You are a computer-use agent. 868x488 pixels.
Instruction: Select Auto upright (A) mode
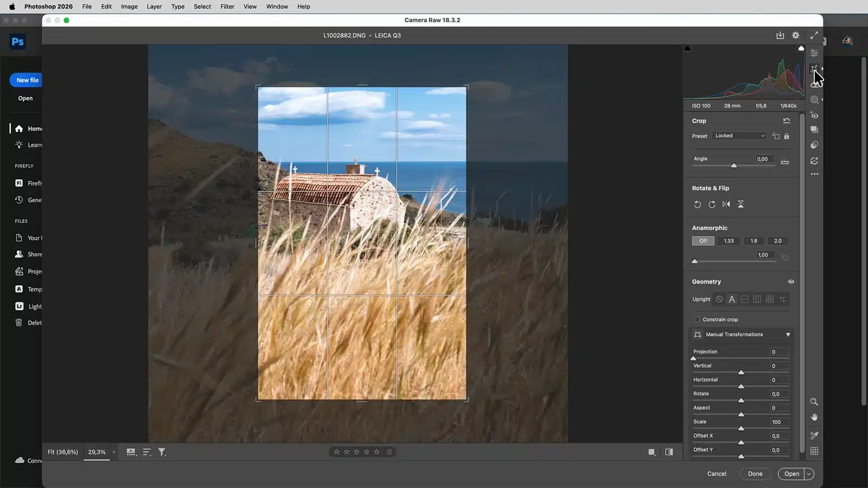(x=732, y=299)
